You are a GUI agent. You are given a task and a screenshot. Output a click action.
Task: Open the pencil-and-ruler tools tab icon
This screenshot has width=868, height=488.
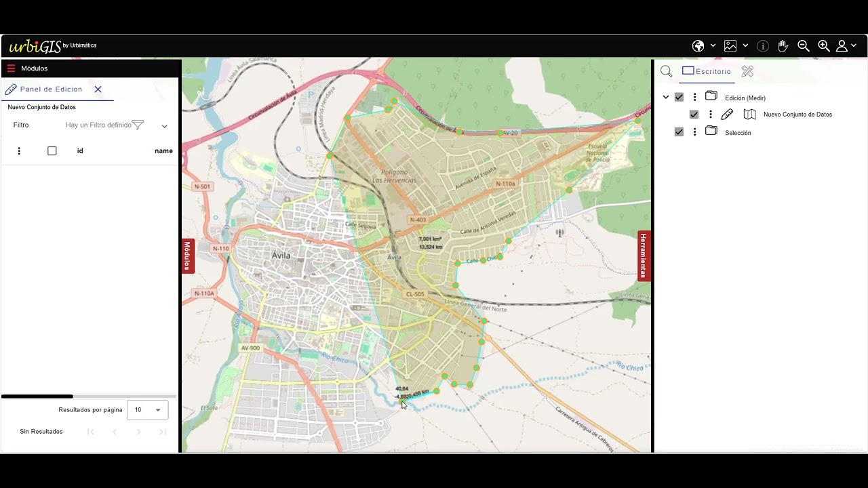click(x=747, y=71)
